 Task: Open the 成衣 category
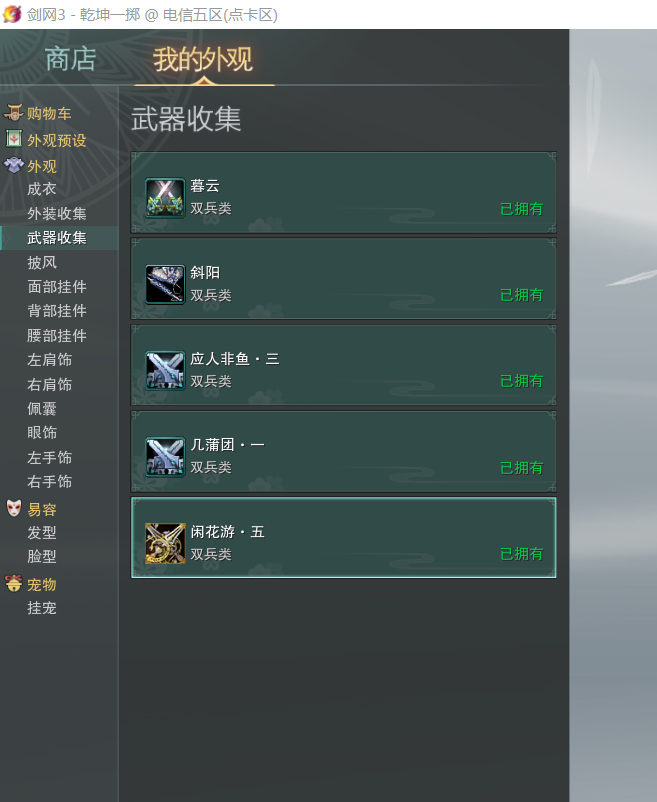click(42, 189)
